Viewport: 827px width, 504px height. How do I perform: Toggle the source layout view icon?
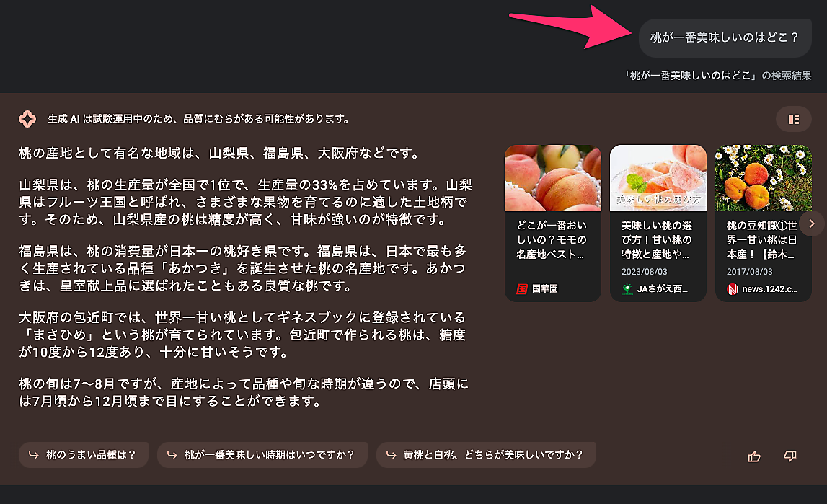click(793, 119)
